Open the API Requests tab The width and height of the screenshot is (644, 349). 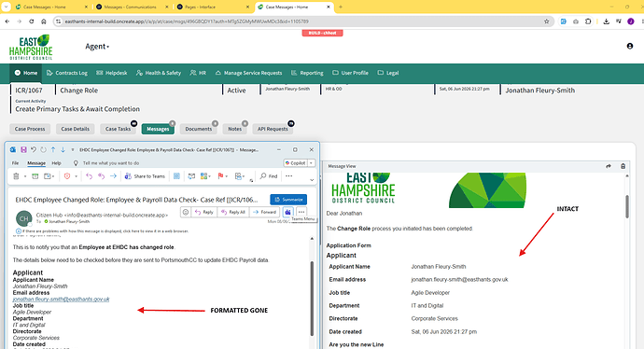pos(273,129)
